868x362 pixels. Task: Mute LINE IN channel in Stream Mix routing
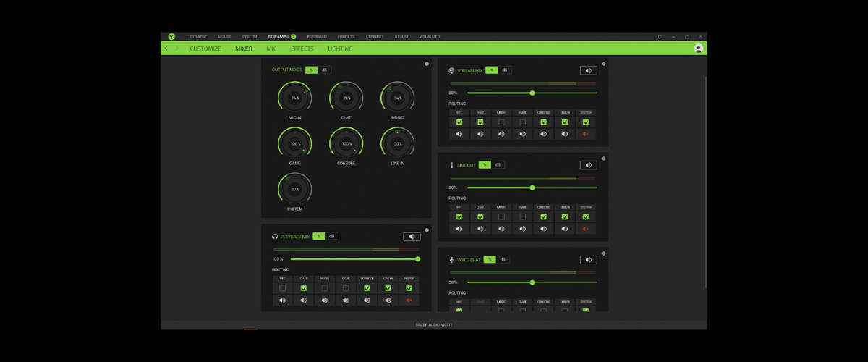point(564,134)
